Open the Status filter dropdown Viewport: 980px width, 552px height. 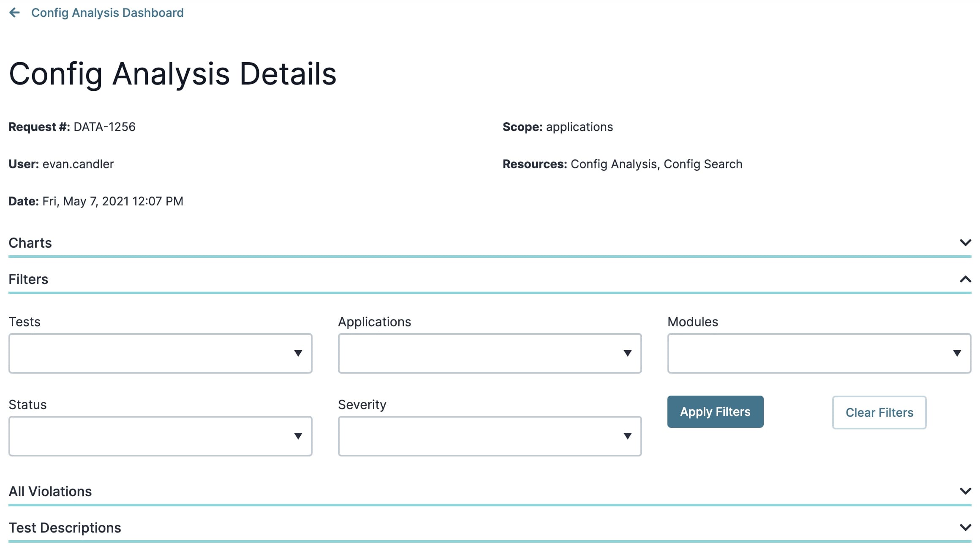[161, 436]
